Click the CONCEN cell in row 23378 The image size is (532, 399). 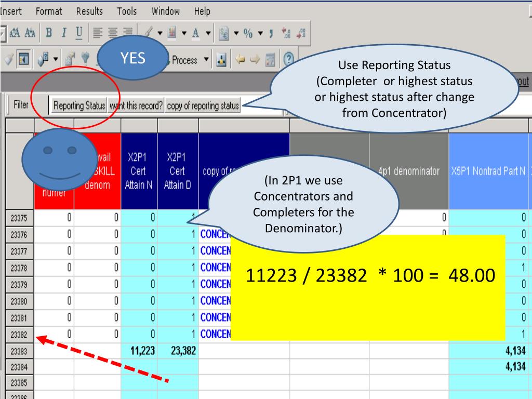(215, 268)
